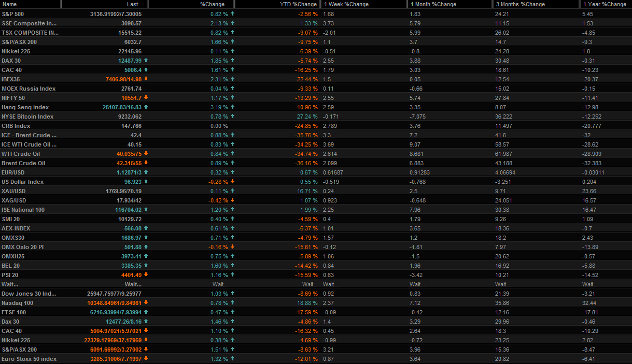Select the MOEX Russia Index row
Screen dimensions: 632x364
29,89
